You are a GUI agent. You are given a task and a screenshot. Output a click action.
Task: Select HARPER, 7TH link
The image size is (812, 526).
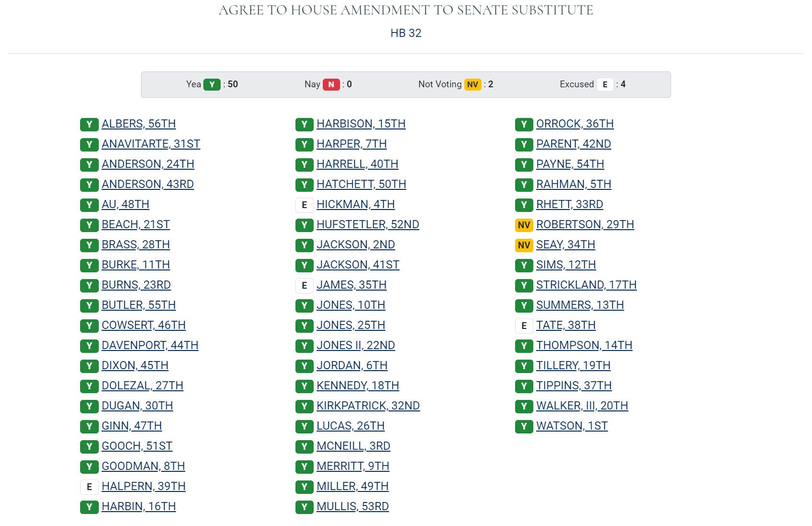tap(352, 144)
